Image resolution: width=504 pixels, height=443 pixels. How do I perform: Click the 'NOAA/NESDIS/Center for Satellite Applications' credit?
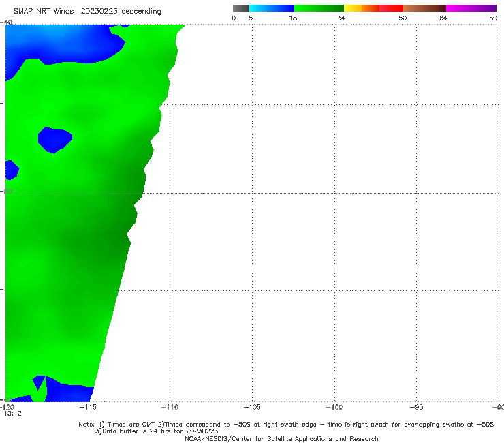(x=281, y=438)
